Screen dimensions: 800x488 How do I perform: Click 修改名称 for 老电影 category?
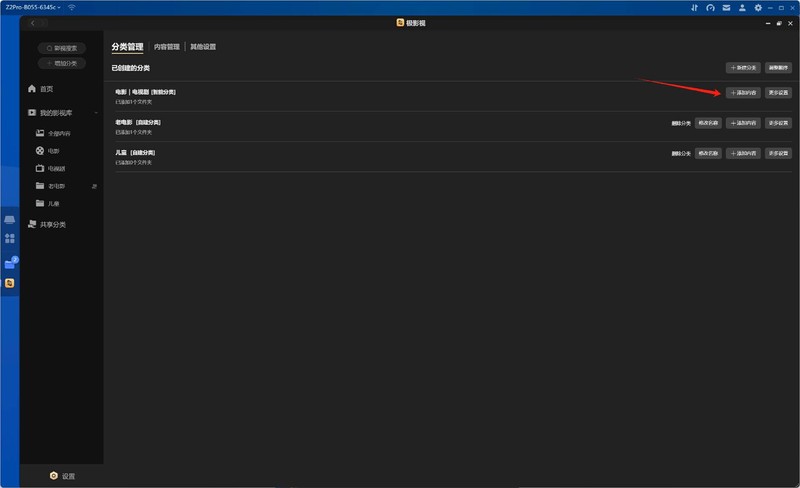click(708, 123)
